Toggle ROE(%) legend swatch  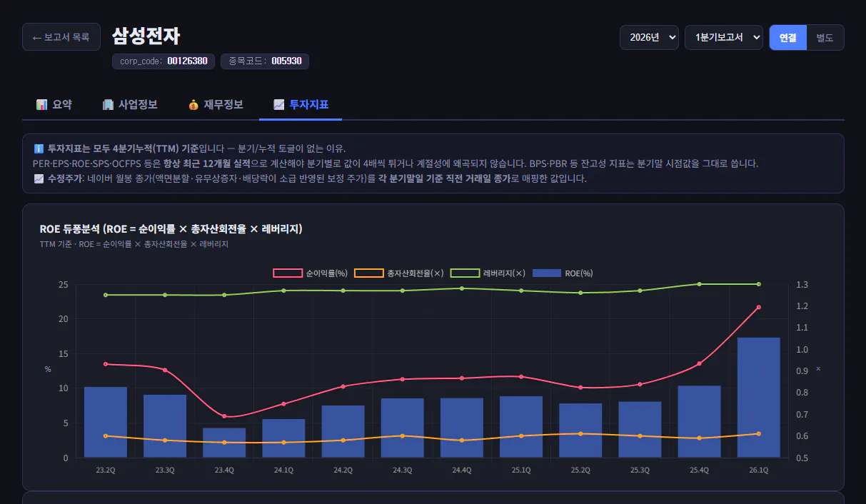[547, 273]
